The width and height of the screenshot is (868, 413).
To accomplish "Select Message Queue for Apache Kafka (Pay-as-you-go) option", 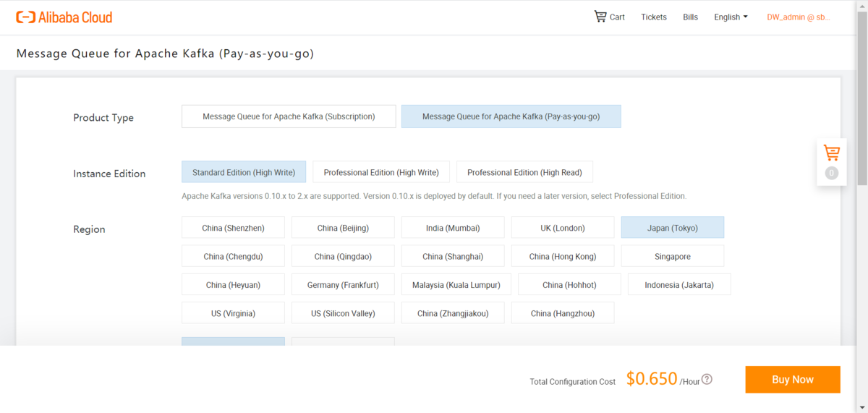I will point(511,116).
